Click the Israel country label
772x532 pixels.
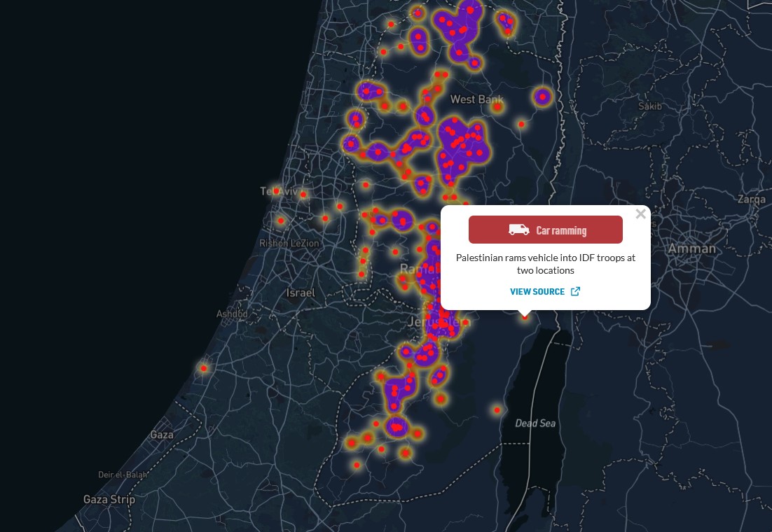click(x=301, y=293)
